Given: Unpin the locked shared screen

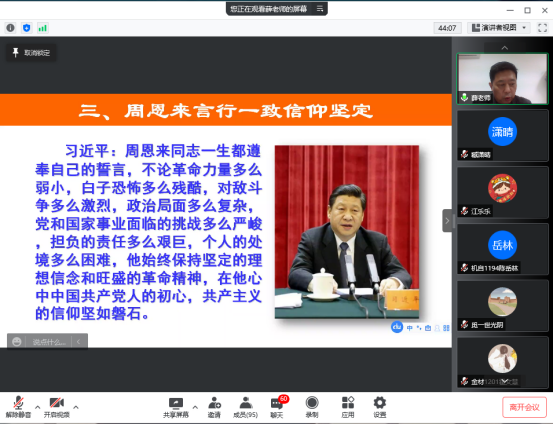Looking at the screenshot, I should point(31,53).
